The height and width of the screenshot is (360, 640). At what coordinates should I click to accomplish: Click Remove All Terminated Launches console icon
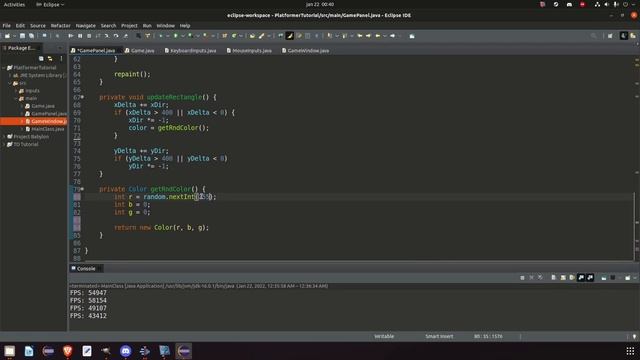[x=540, y=278]
